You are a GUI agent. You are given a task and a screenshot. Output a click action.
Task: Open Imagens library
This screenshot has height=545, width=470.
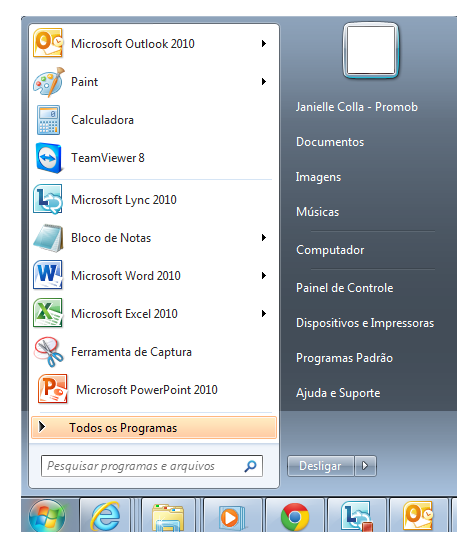click(x=318, y=177)
